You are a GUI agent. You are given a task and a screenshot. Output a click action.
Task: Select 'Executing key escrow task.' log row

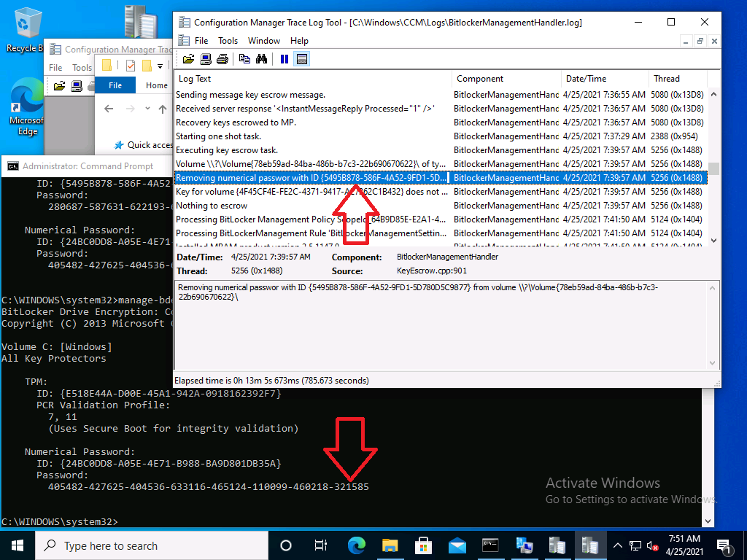441,150
